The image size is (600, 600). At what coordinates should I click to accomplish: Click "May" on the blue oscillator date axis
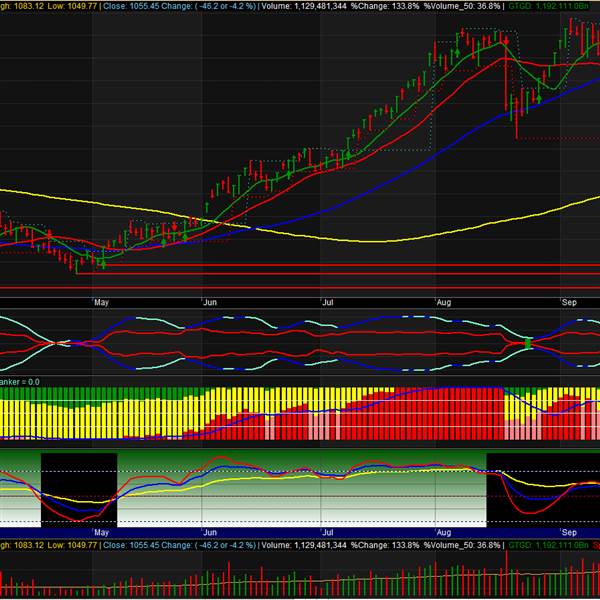pos(101,532)
